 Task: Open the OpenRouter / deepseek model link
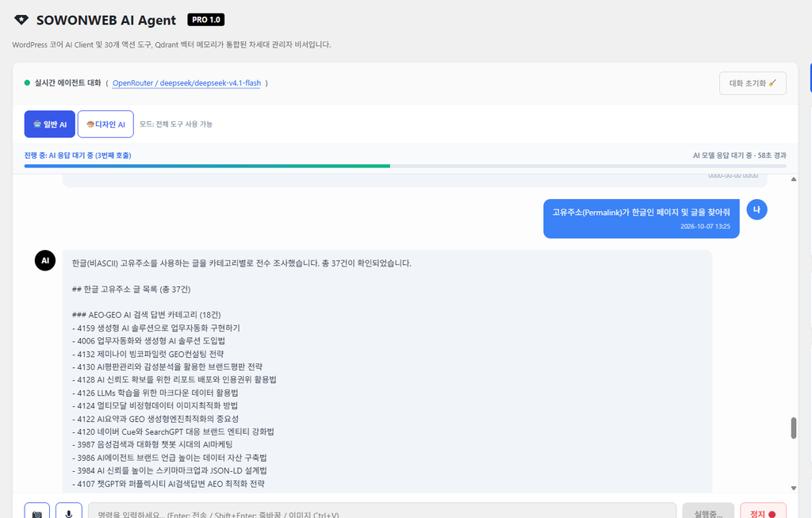coord(186,82)
